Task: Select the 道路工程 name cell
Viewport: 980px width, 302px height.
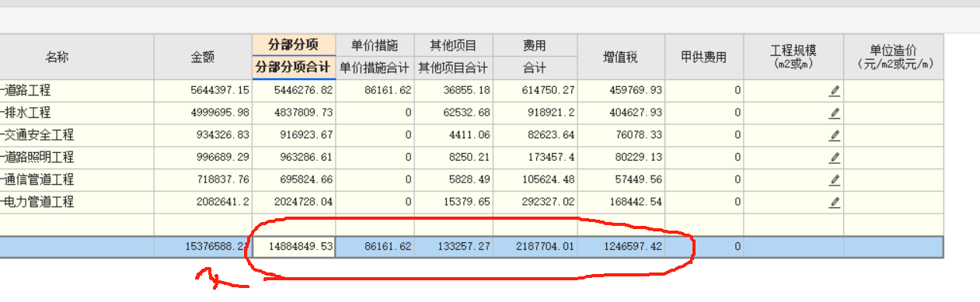Action: pyautogui.click(x=77, y=91)
